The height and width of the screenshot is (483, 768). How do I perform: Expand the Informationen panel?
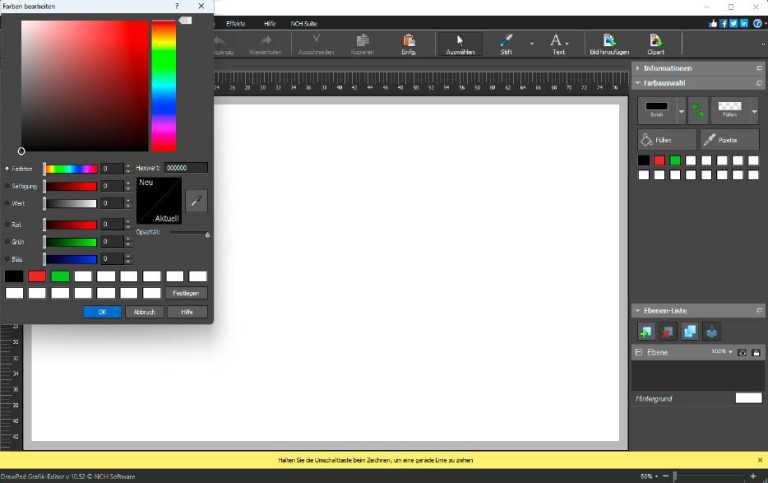[759, 68]
